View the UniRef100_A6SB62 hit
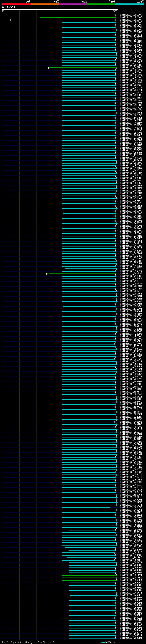 pyautogui.click(x=131, y=331)
